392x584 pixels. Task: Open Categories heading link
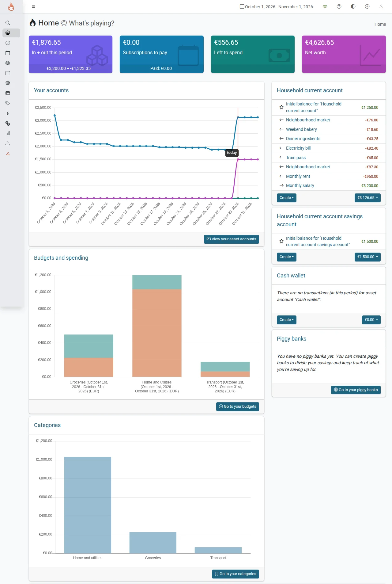click(47, 425)
